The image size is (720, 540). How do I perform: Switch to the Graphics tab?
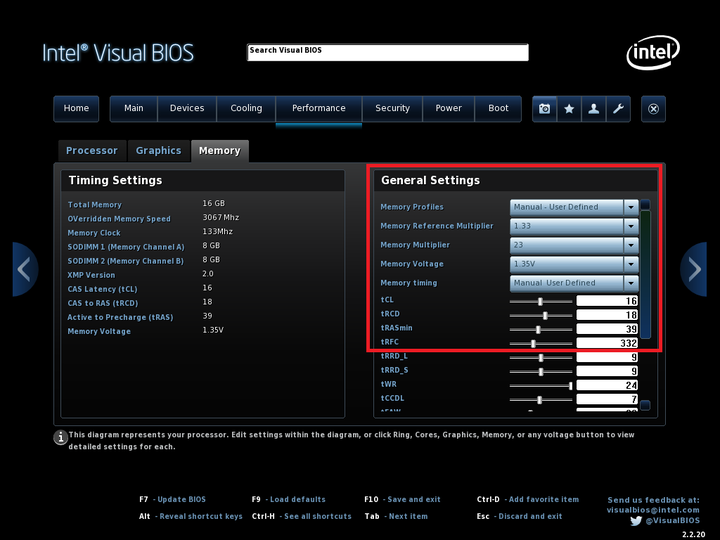pos(158,151)
